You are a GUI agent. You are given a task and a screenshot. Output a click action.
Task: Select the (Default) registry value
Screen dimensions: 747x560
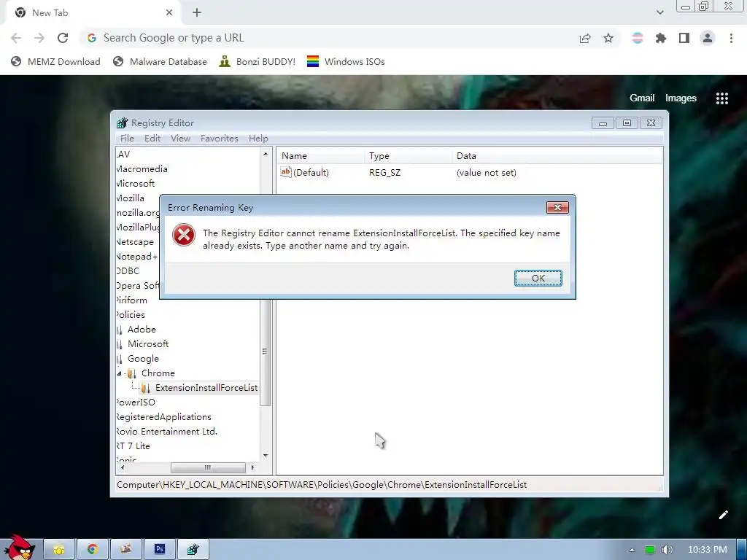[x=311, y=172]
